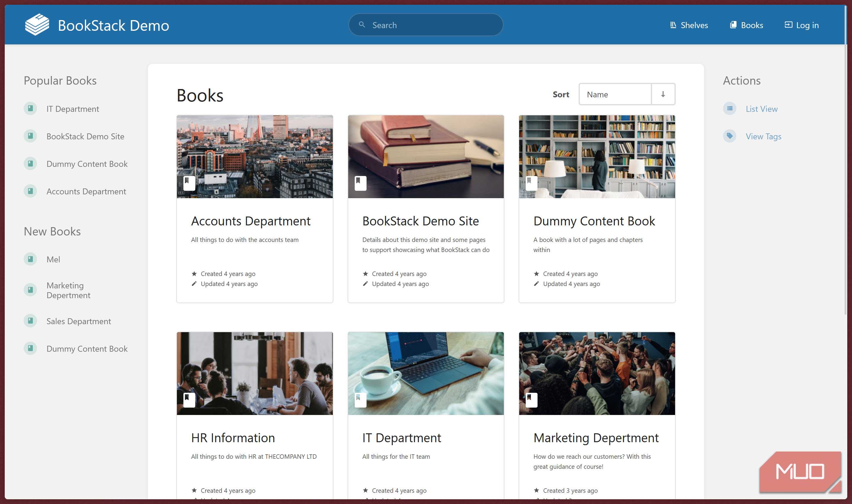Screen dimensions: 852x504
Task: Click the Sales Department book icon
Action: (30, 321)
